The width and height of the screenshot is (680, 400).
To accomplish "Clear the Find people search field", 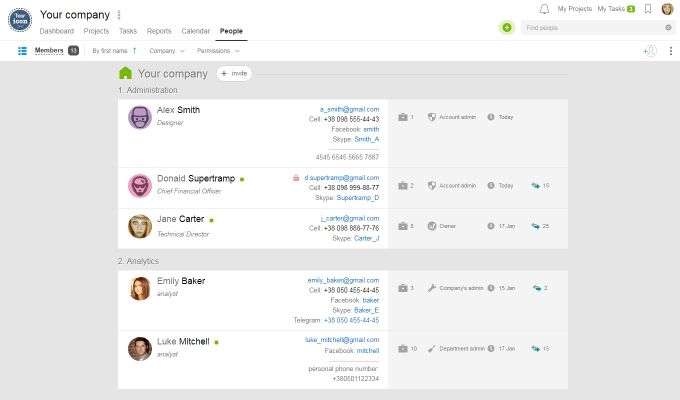I will pyautogui.click(x=668, y=27).
